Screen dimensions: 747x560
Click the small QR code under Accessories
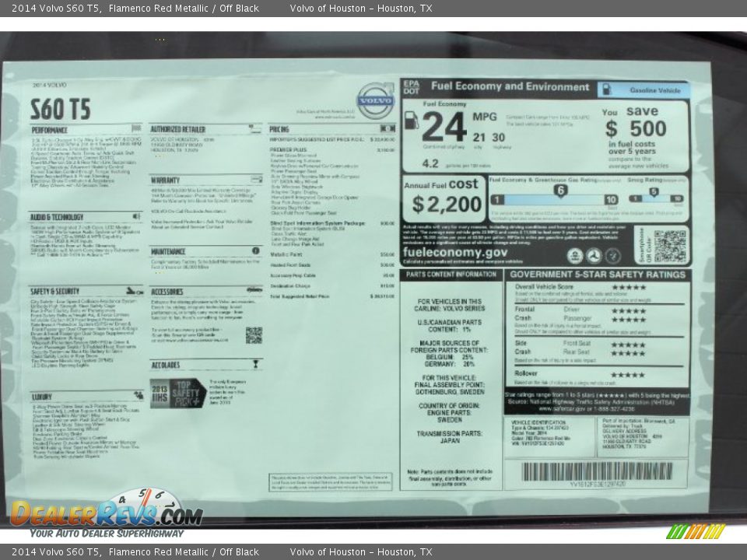click(x=254, y=335)
